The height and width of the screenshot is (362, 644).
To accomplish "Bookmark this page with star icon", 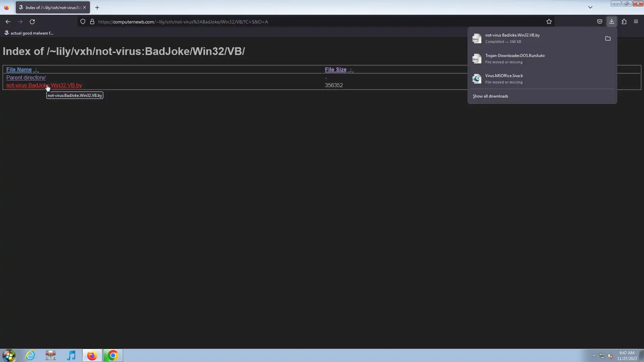I will [x=549, y=22].
